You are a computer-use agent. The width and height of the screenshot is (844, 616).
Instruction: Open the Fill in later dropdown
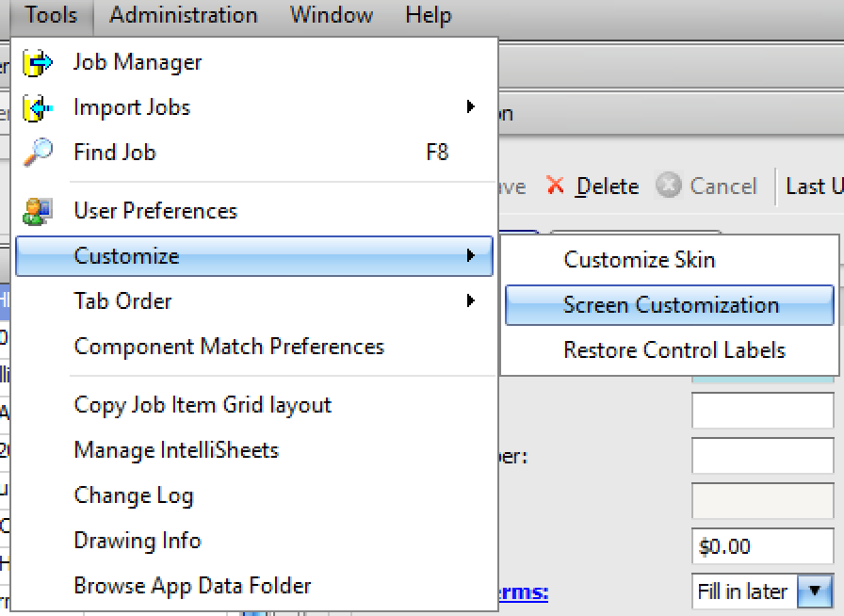[x=814, y=592]
